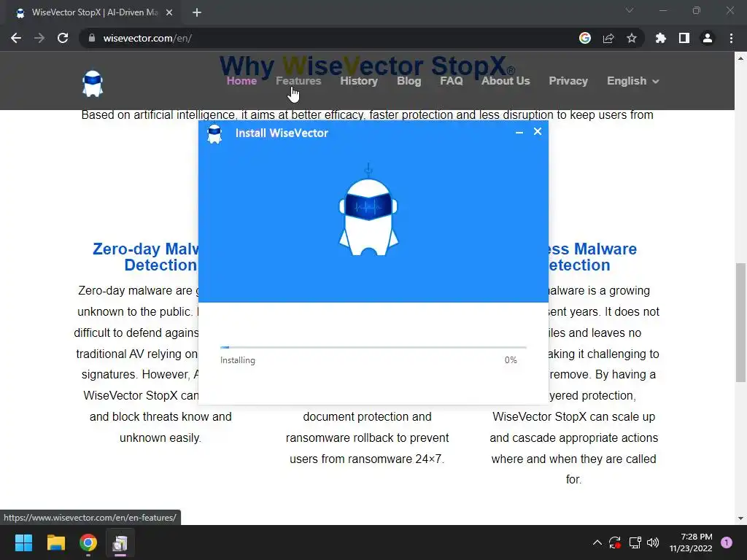Viewport: 747px width, 560px height.
Task: Click the page vertical scrollbar thumb
Action: tap(740, 322)
